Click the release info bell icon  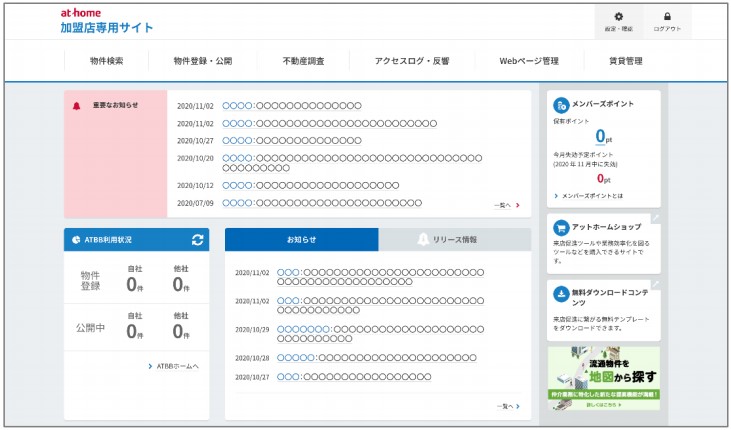click(x=423, y=239)
